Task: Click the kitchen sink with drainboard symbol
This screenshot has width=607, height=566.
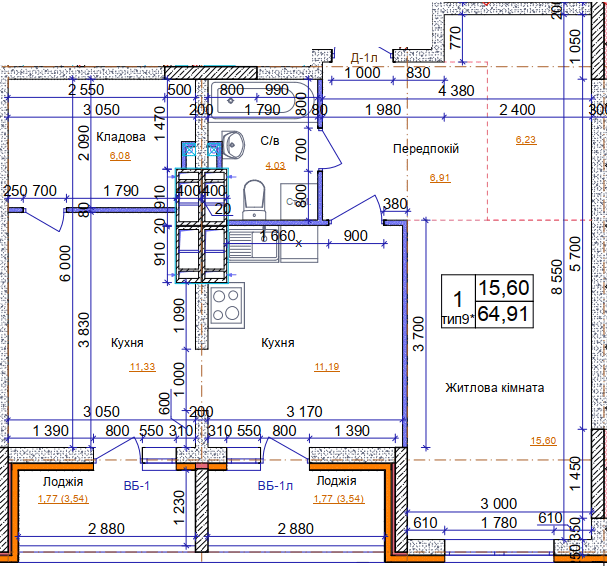Action: [253, 245]
